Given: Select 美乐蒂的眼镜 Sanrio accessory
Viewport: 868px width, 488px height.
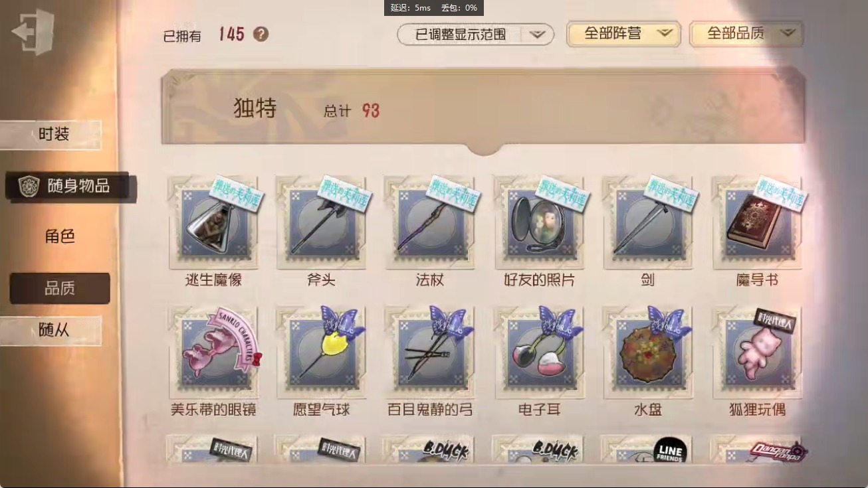Looking at the screenshot, I should pos(213,353).
